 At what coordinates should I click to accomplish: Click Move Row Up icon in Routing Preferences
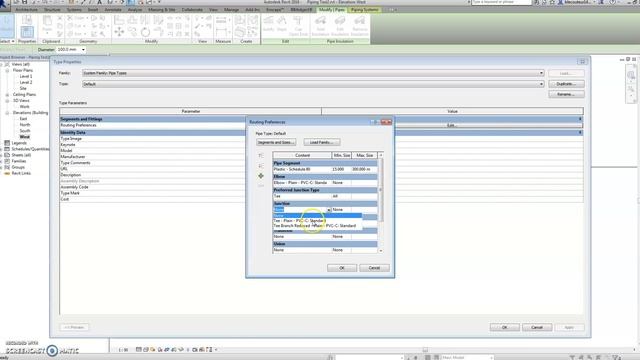[x=261, y=156]
